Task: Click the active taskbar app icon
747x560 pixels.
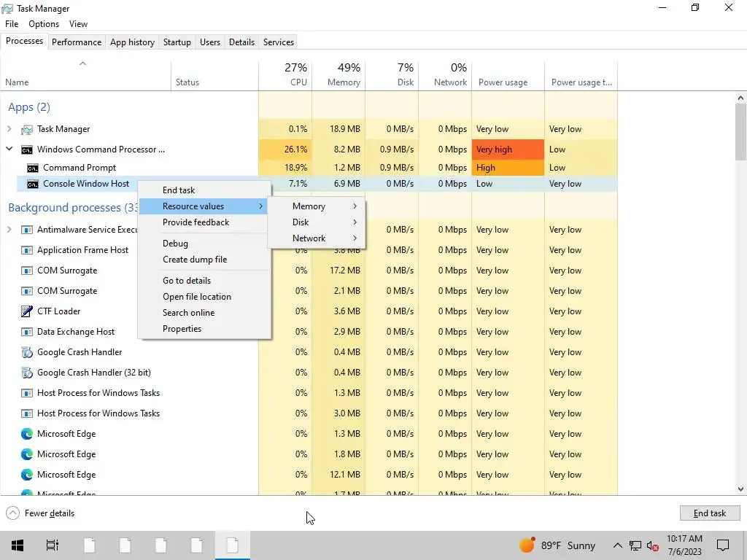Action: [233, 545]
